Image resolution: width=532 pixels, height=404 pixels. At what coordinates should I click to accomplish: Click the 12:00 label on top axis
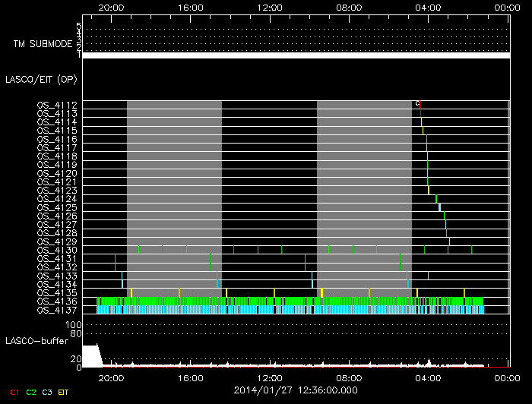tap(271, 7)
